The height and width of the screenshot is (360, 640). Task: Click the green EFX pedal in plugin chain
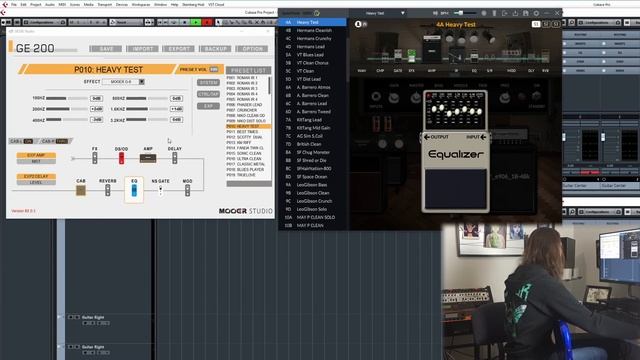click(x=411, y=56)
